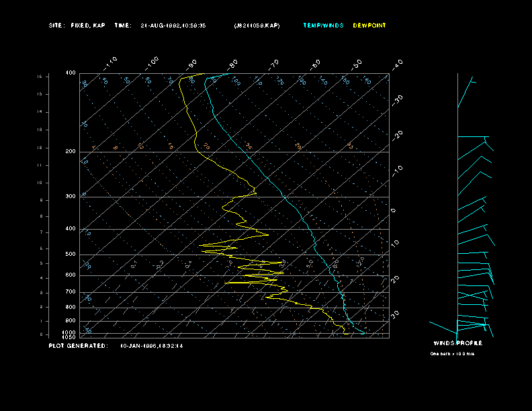The width and height of the screenshot is (532, 411).
Task: Click the 200 pressure level label
Action: click(71, 152)
